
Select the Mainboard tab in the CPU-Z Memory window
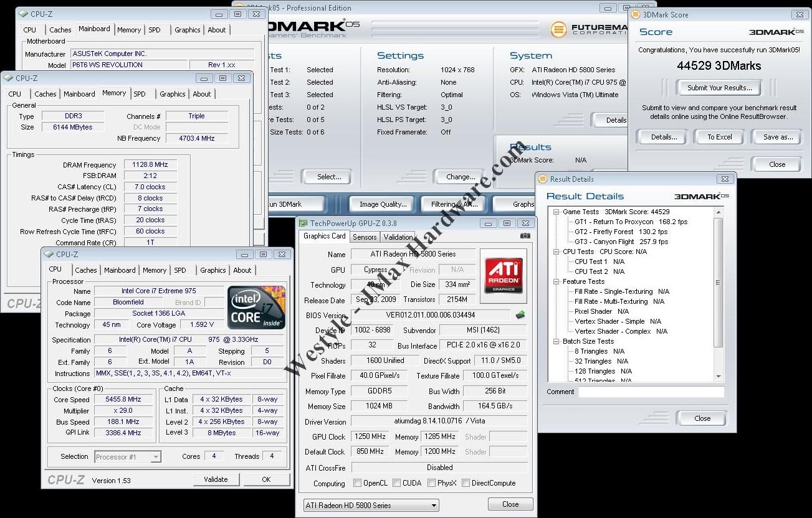[x=80, y=94]
